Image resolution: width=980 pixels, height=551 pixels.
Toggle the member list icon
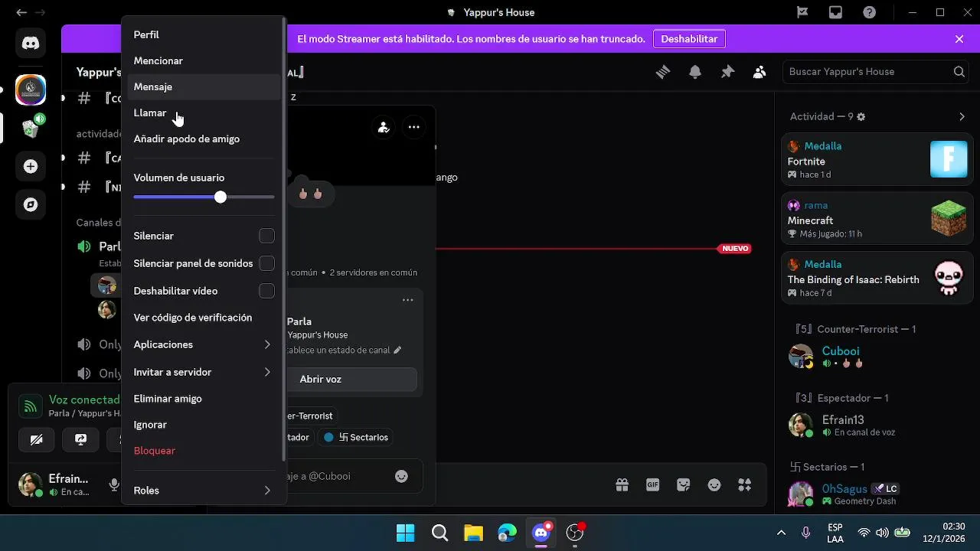click(759, 72)
